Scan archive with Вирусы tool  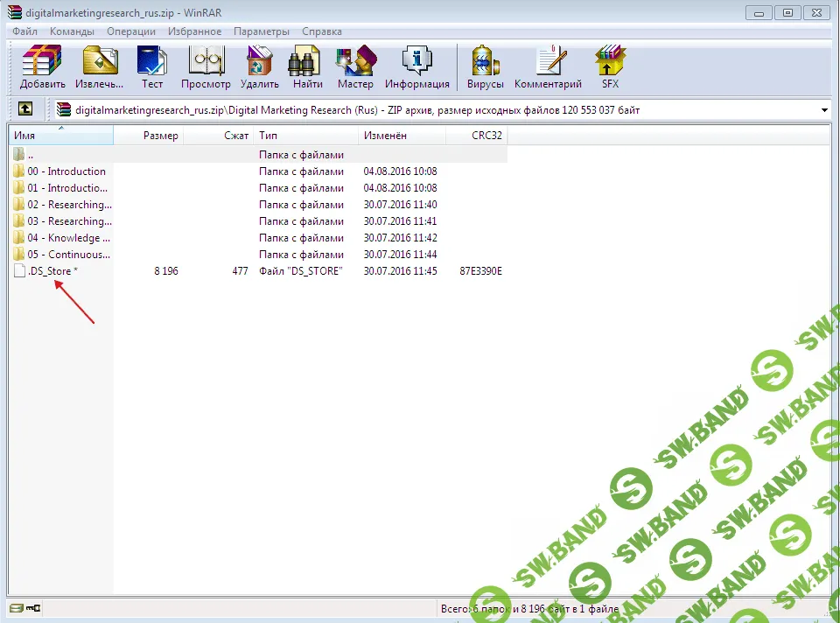tap(485, 67)
